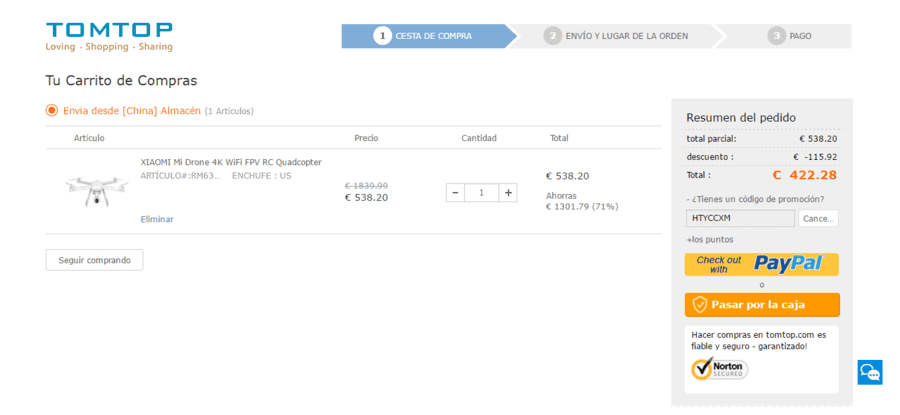Open the live chat bubble icon
This screenshot has height=415, width=900.
[x=870, y=373]
